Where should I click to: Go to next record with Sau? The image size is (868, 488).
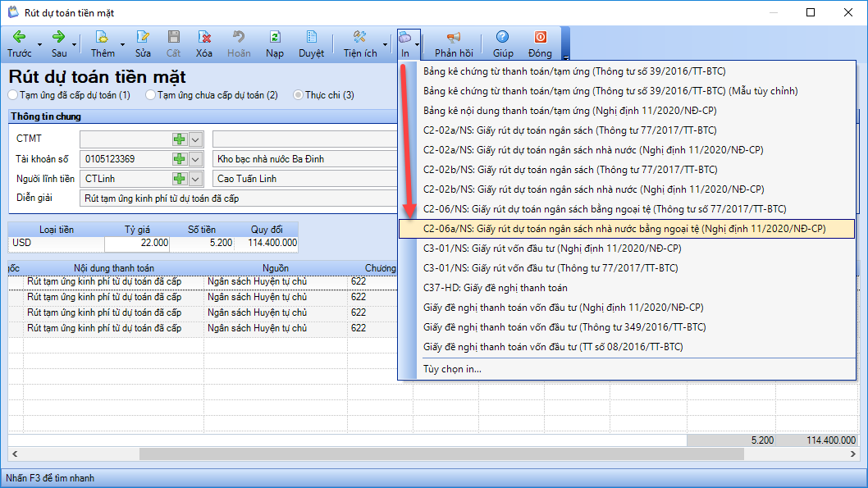pyautogui.click(x=59, y=44)
